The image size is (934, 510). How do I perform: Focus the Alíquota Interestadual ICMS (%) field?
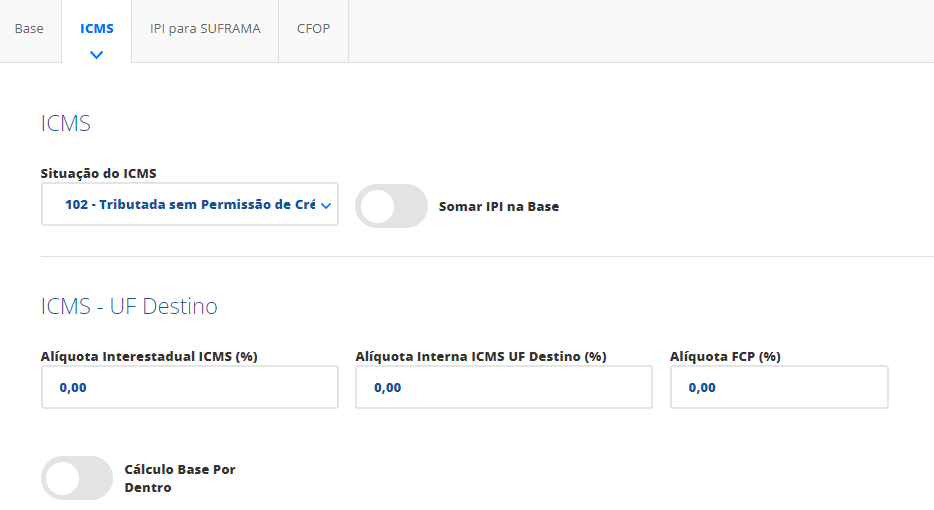tap(190, 387)
